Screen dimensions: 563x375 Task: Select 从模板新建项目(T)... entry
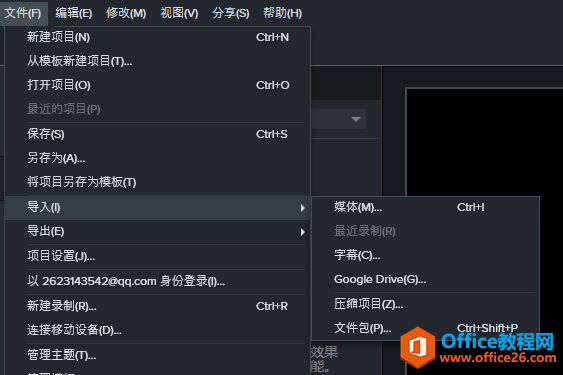(158, 61)
